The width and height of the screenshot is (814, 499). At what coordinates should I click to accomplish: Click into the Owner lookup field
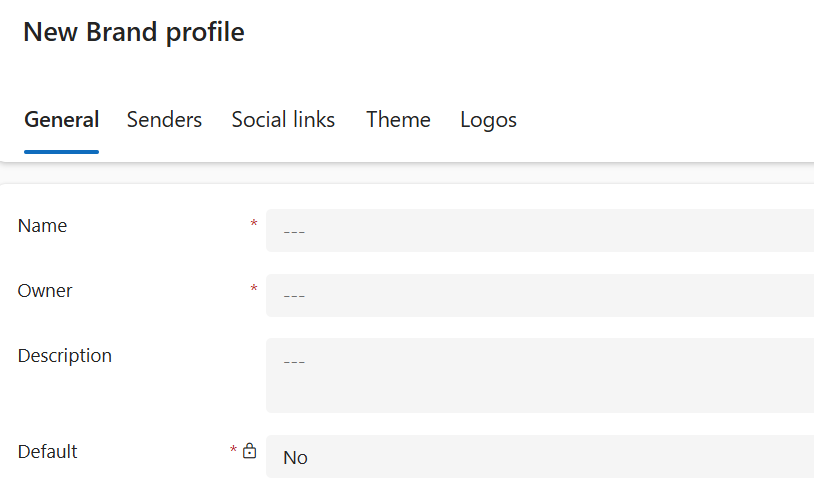point(540,295)
